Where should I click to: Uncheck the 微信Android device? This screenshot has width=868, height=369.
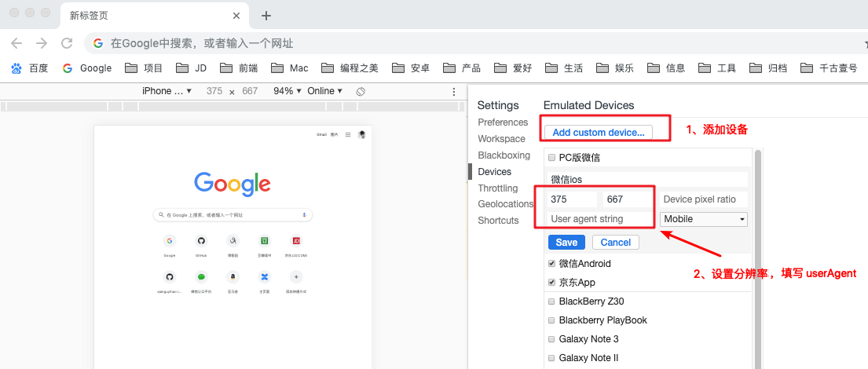551,264
